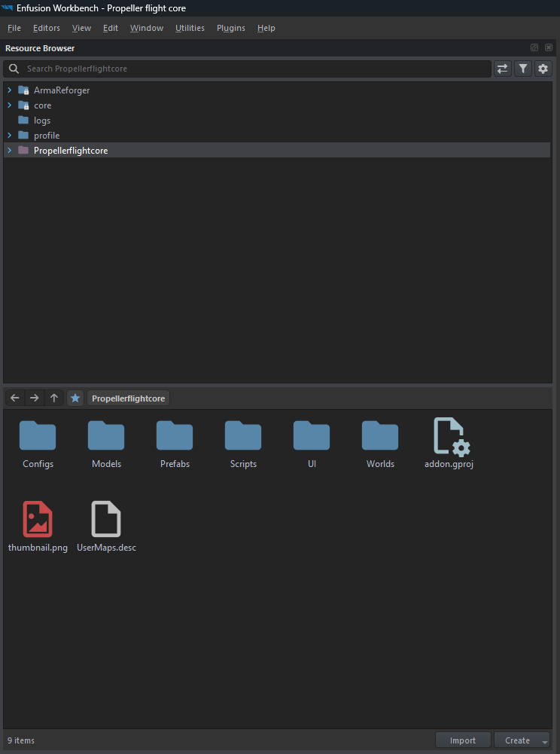Screen dimensions: 560x754
Task: Click the Create button
Action: tap(517, 740)
